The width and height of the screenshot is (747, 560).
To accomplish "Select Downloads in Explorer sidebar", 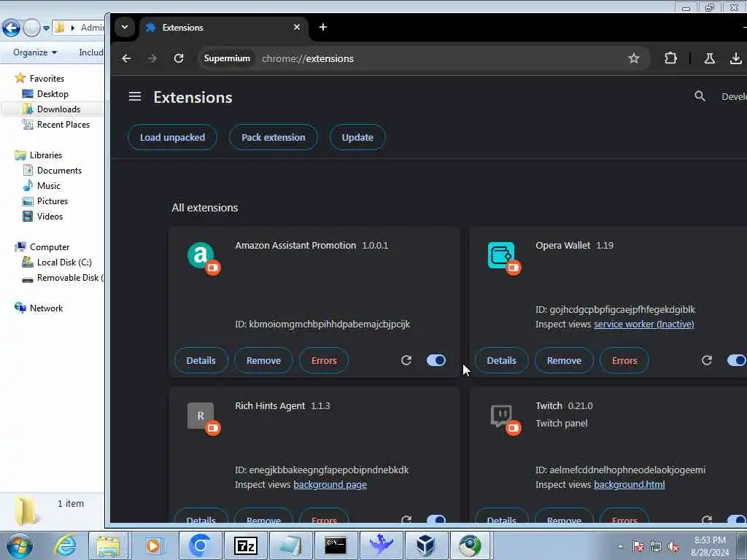I will point(52,109).
